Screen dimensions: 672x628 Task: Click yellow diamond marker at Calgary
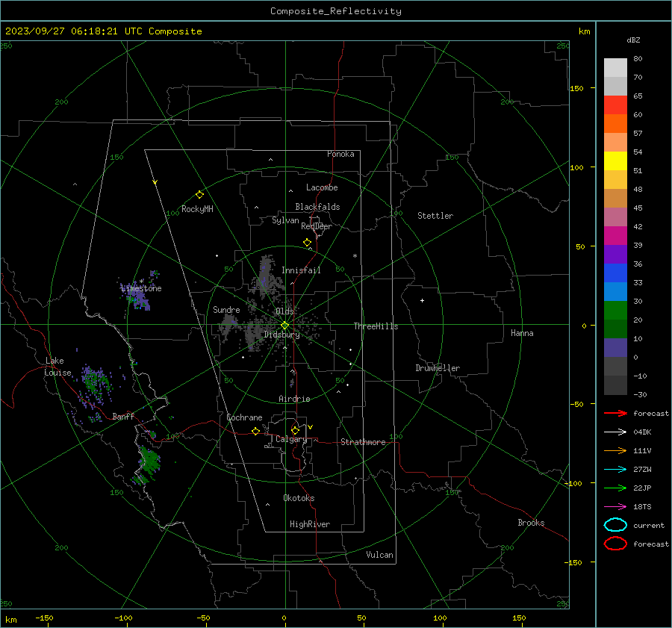click(295, 430)
